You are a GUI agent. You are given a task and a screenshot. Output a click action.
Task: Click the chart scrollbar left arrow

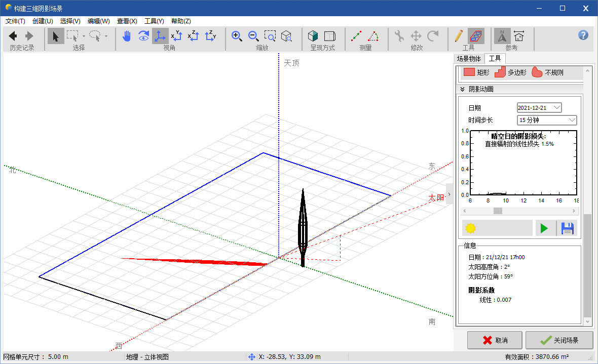pyautogui.click(x=465, y=211)
